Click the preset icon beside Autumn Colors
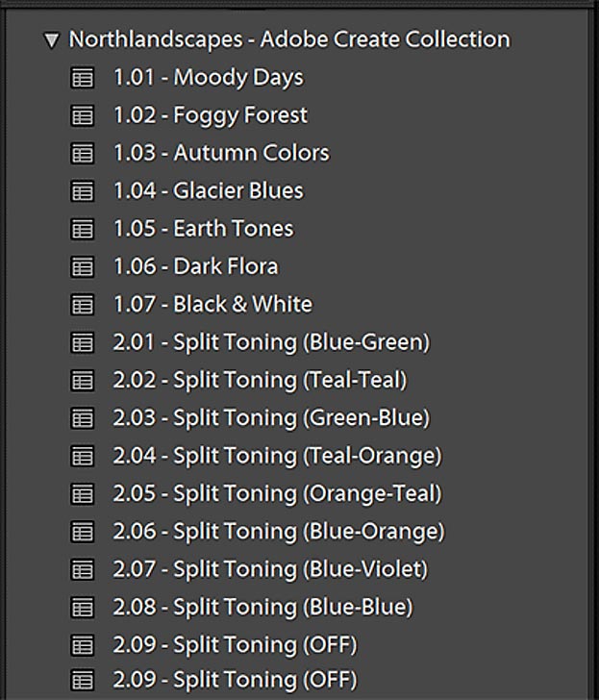The height and width of the screenshot is (700, 599). pyautogui.click(x=83, y=154)
